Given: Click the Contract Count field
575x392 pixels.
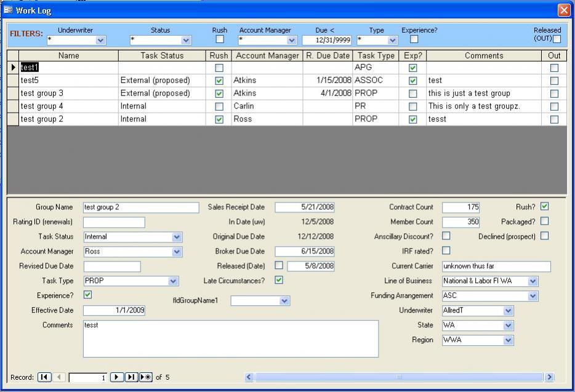Looking at the screenshot, I should click(x=460, y=207).
